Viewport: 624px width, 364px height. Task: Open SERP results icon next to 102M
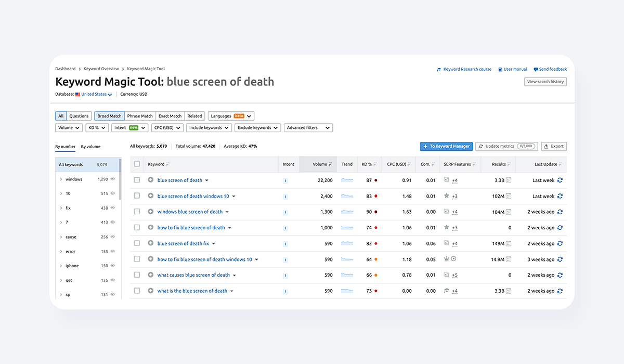coord(509,196)
